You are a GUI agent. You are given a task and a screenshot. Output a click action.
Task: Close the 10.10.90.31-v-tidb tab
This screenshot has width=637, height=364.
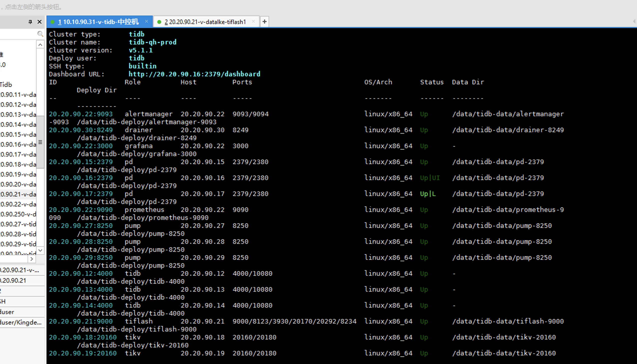point(147,21)
